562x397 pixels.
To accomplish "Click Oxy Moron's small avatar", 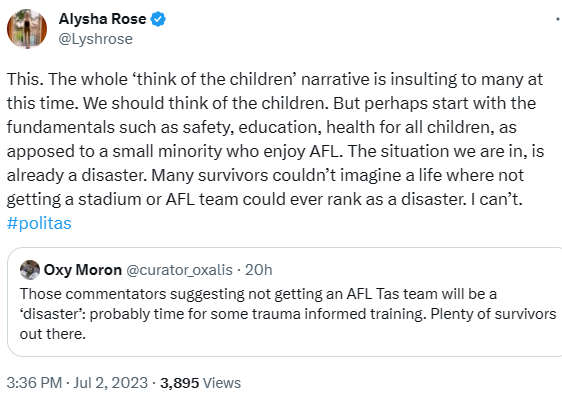I will (x=30, y=270).
